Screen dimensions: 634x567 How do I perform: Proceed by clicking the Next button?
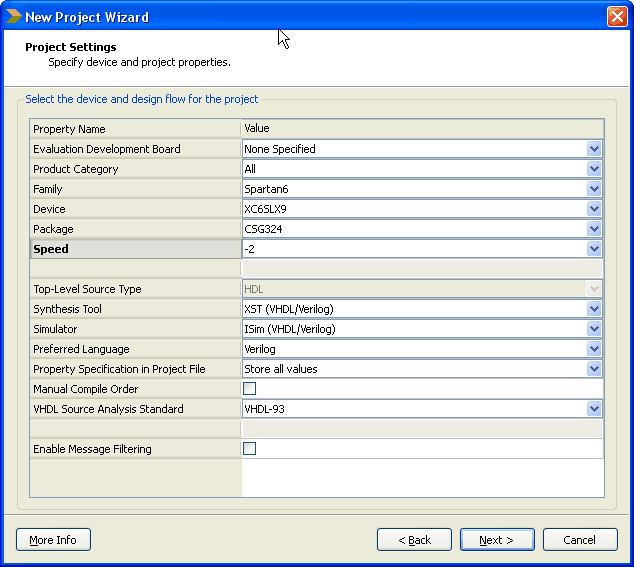point(497,540)
